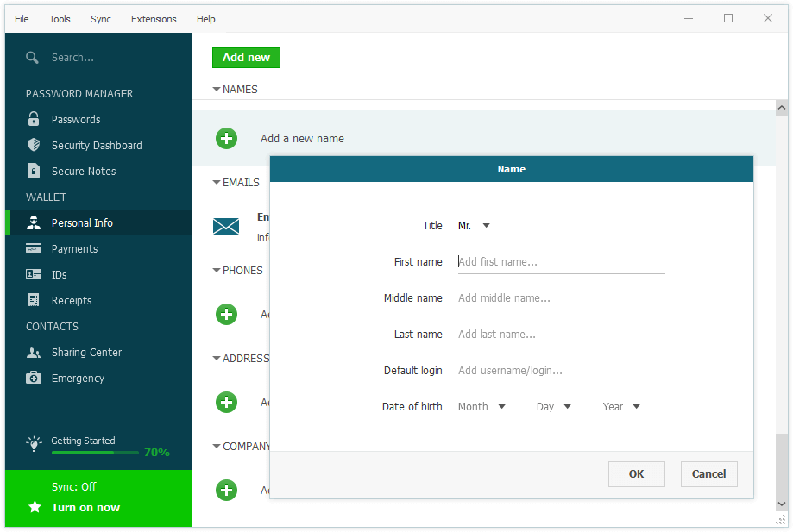Image resolution: width=793 pixels, height=532 pixels.
Task: Open the Emergency contacts section
Action: [78, 378]
